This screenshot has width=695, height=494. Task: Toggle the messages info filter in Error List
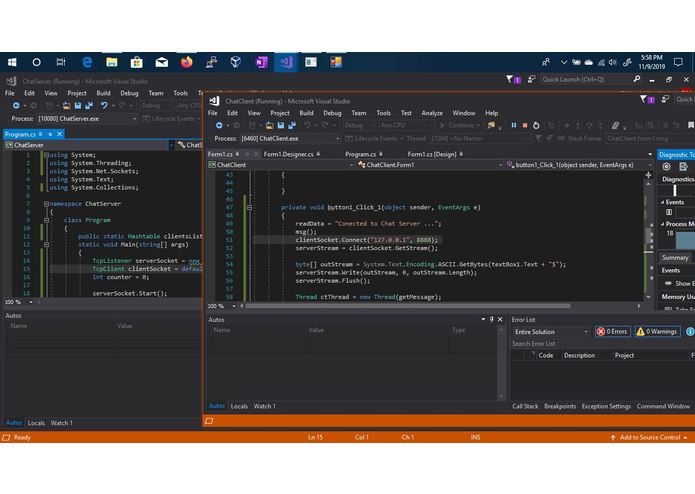(690, 331)
